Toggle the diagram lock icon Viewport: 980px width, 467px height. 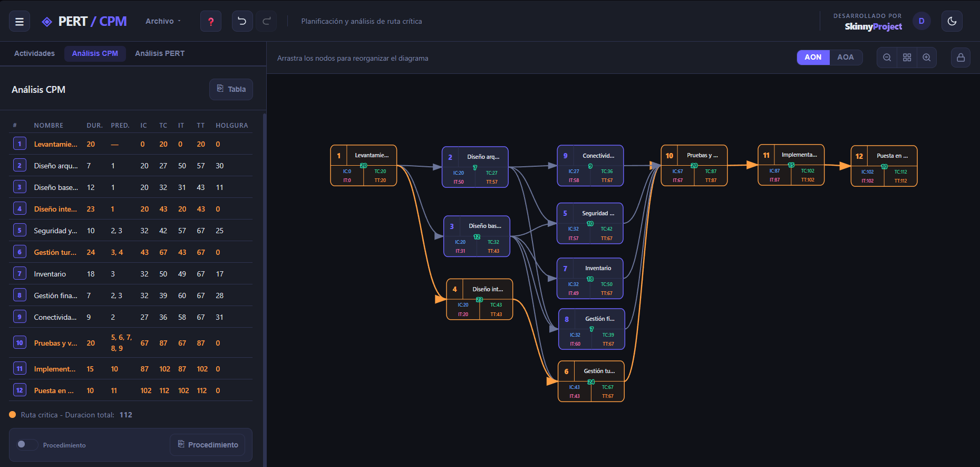pos(961,58)
